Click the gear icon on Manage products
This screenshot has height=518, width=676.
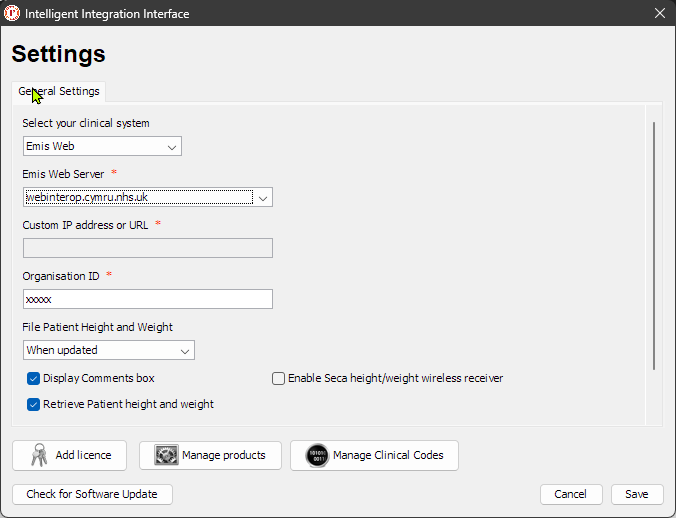click(x=166, y=455)
